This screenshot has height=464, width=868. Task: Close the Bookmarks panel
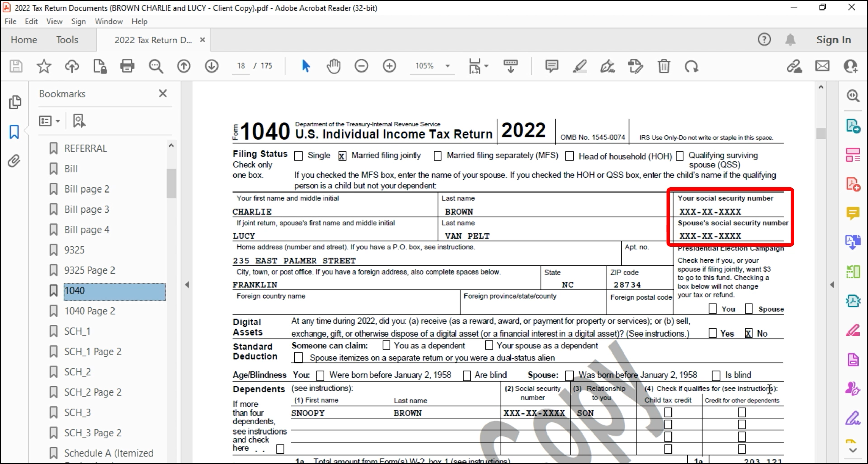(x=163, y=93)
